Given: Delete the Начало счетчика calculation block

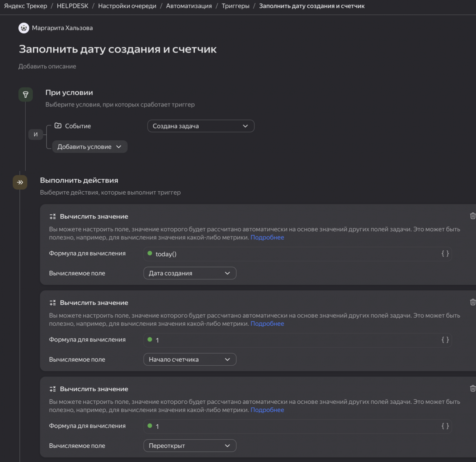Looking at the screenshot, I should coord(472,302).
